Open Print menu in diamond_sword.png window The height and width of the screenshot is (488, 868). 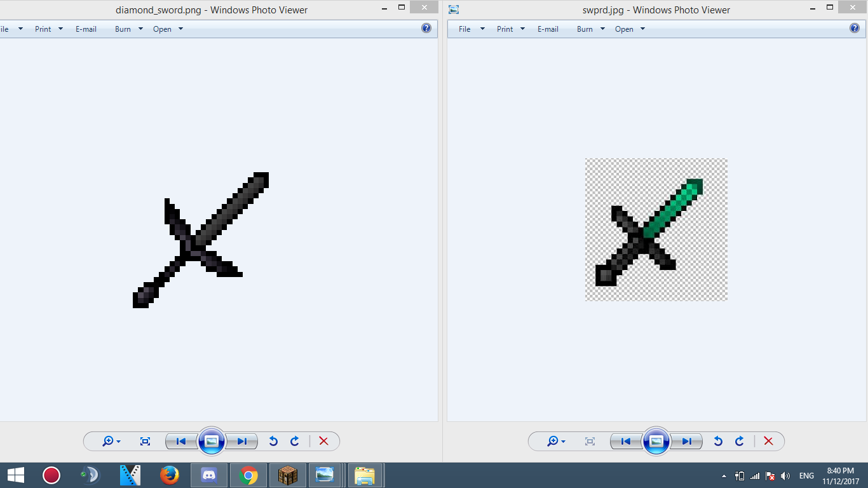43,29
